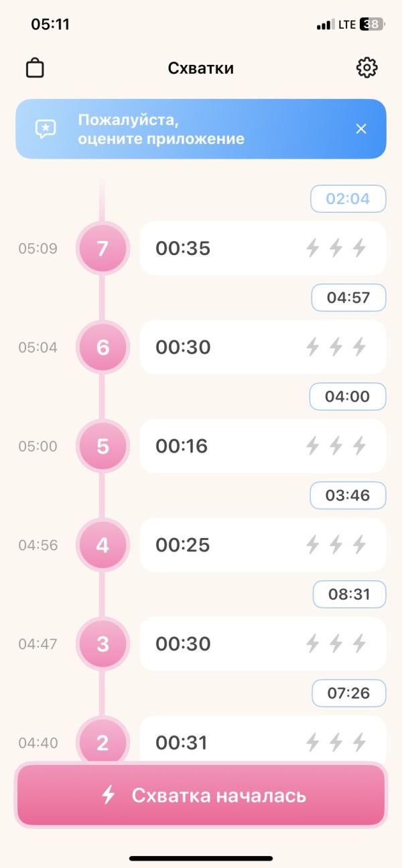Set third intensity bolt for contraction 2
Viewport: 402px width, 868px height.
pos(360,742)
